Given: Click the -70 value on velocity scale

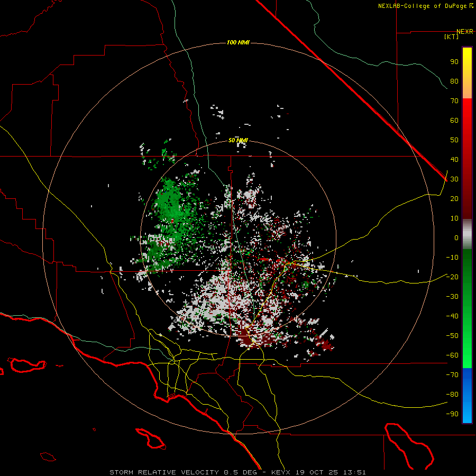Looking at the screenshot, I should click(452, 375).
